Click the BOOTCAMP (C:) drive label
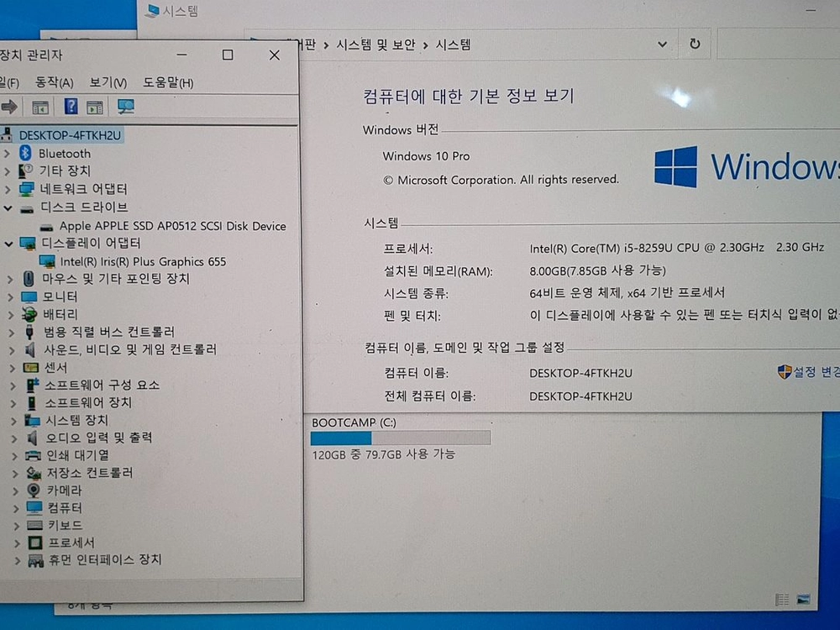 coord(354,423)
